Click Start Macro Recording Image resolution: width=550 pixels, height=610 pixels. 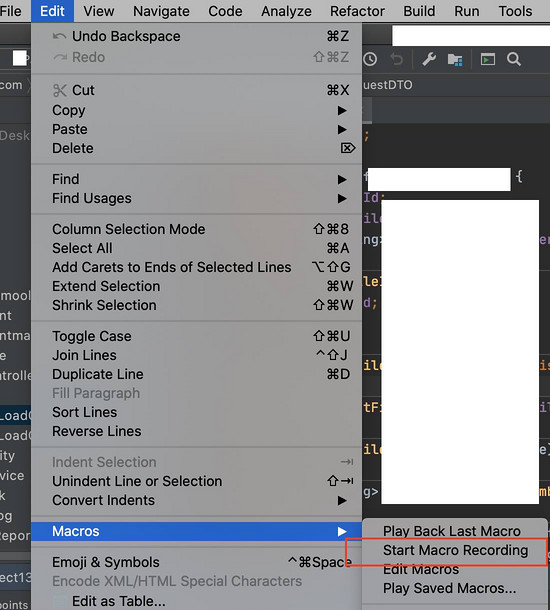pyautogui.click(x=455, y=550)
